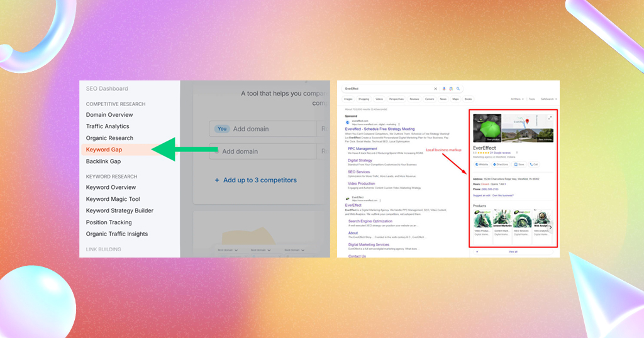Open options menu for evereffect.com ad
Screen dimensions: 644x338
[x=399, y=124]
